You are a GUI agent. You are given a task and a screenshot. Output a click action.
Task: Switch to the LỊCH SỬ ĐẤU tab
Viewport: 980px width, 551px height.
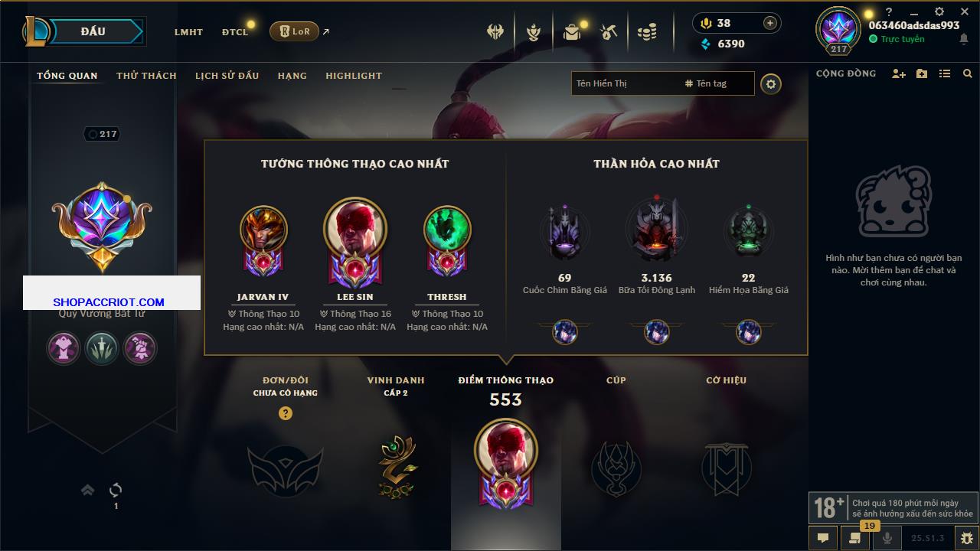point(227,76)
